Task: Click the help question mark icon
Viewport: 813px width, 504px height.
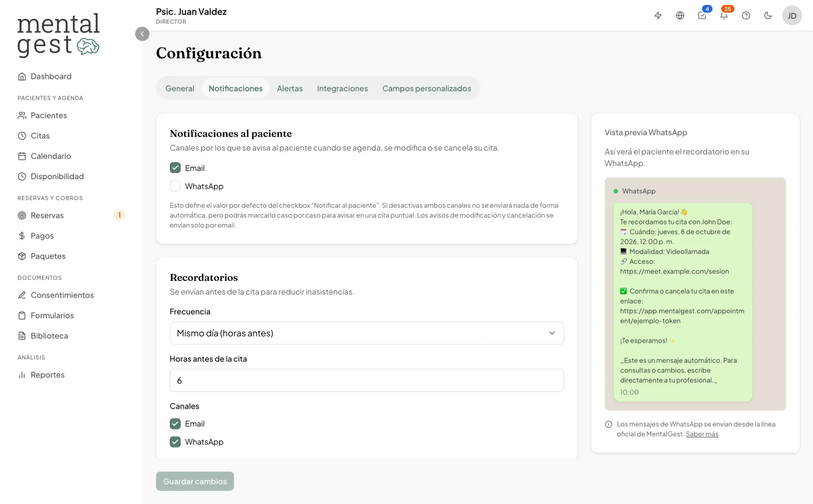Action: pos(746,16)
